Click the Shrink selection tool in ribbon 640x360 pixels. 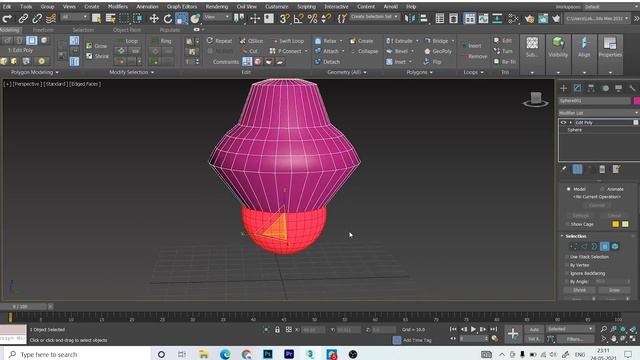point(97,56)
